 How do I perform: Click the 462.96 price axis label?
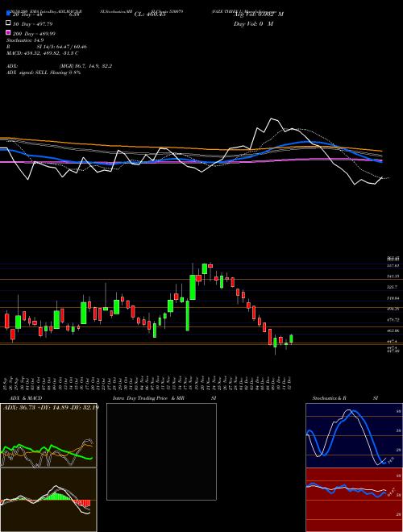[393, 330]
